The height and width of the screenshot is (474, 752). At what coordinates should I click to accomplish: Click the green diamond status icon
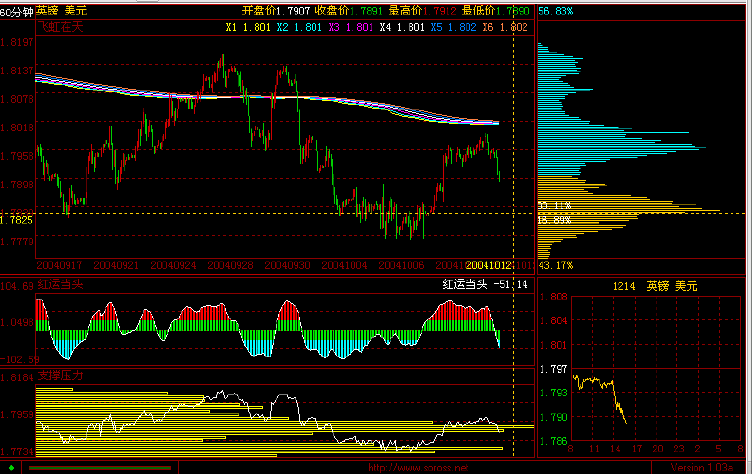point(12,467)
